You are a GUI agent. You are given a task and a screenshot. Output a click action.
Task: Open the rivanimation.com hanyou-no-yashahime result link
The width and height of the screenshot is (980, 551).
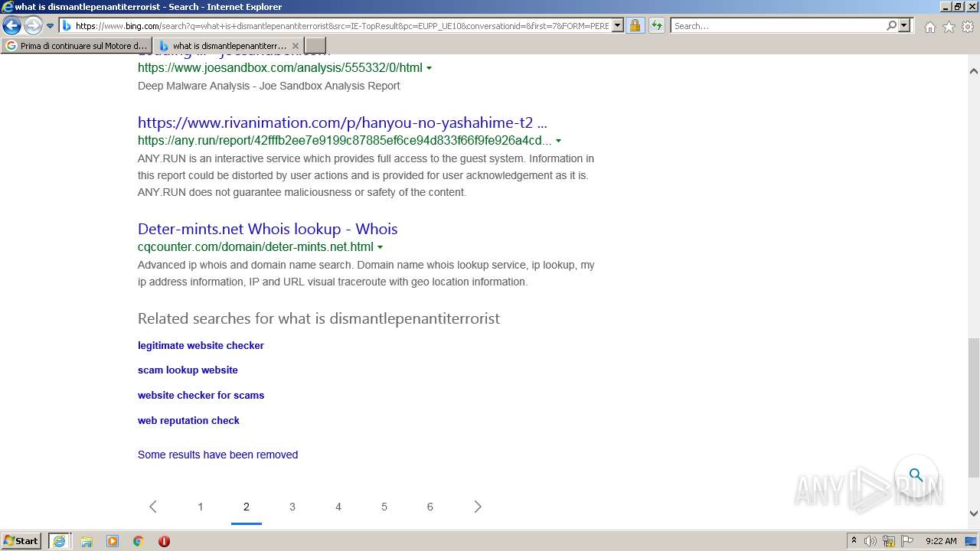pos(342,122)
